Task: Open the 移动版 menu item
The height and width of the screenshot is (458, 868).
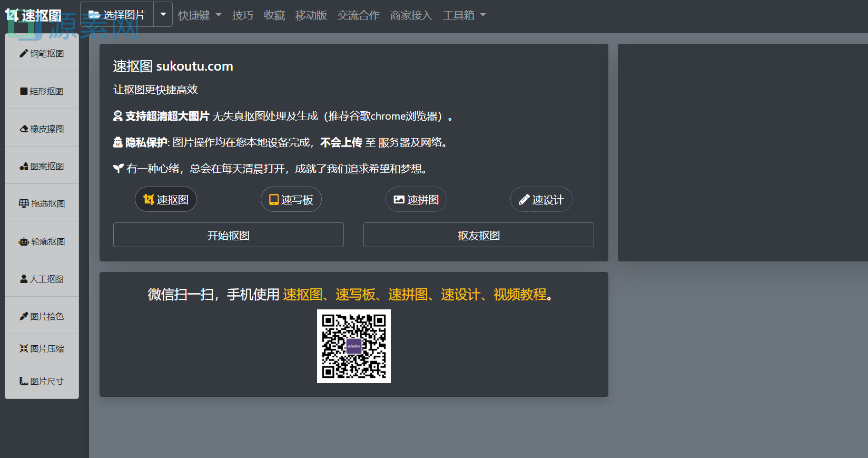Action: (311, 15)
